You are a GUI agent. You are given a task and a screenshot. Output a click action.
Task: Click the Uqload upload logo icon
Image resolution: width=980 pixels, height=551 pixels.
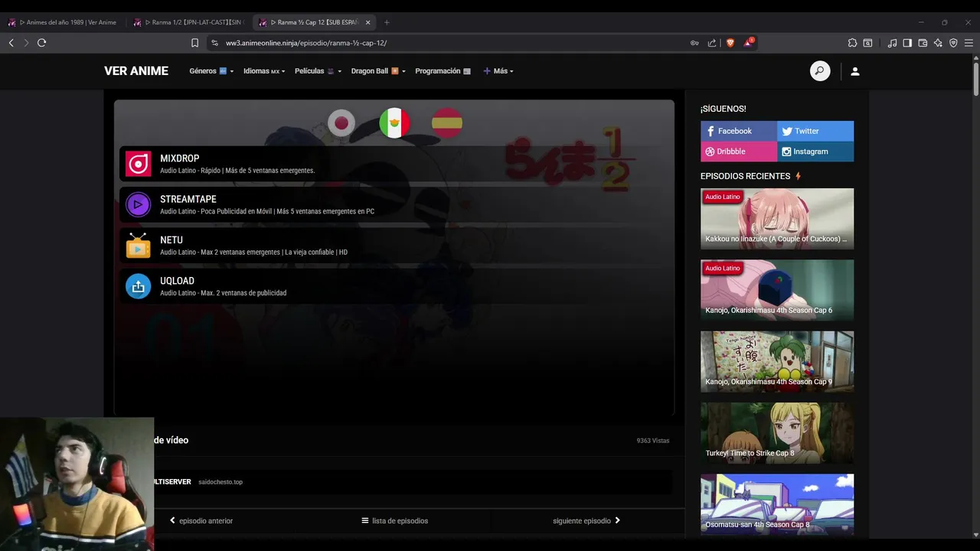pyautogui.click(x=138, y=286)
